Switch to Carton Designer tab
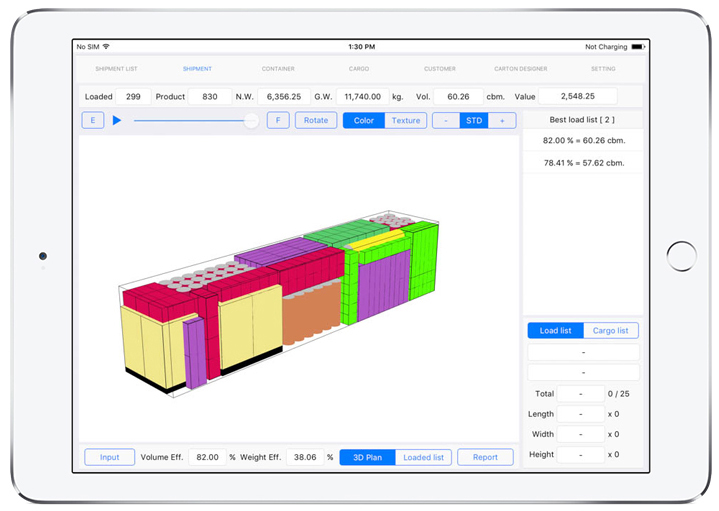Image resolution: width=719 pixels, height=511 pixels. click(x=520, y=69)
